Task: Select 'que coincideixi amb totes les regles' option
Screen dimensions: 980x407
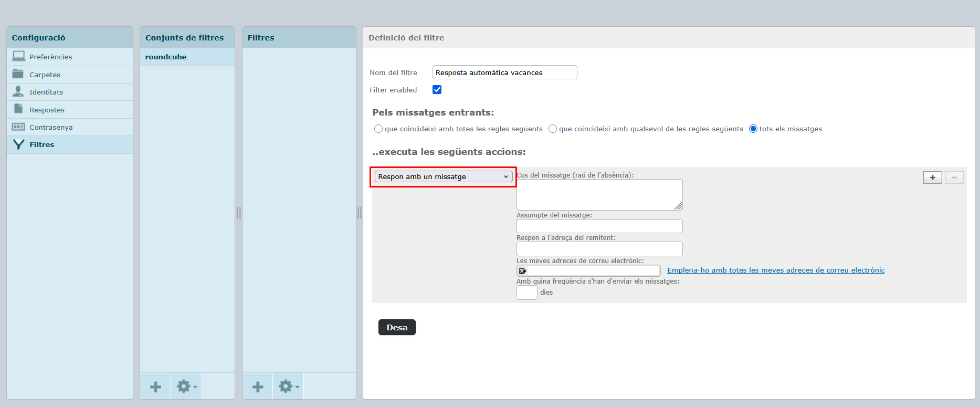Action: pos(378,129)
